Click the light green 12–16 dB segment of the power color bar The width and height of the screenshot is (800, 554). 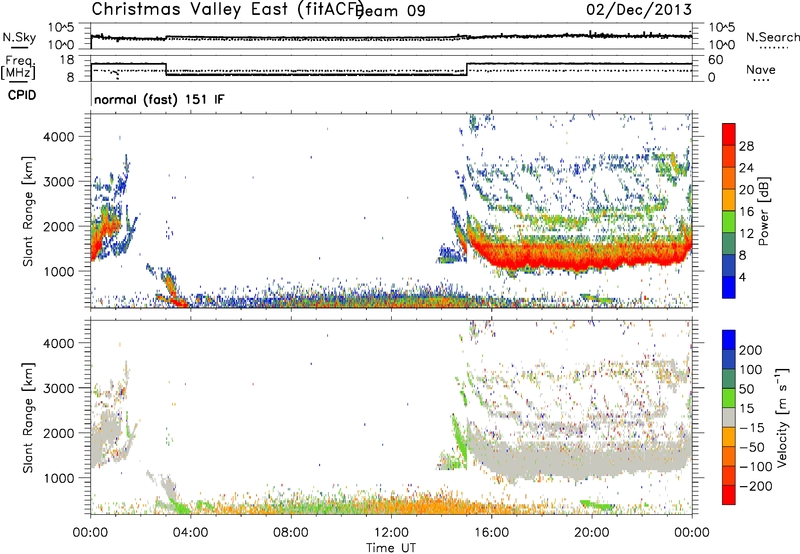pyautogui.click(x=729, y=222)
